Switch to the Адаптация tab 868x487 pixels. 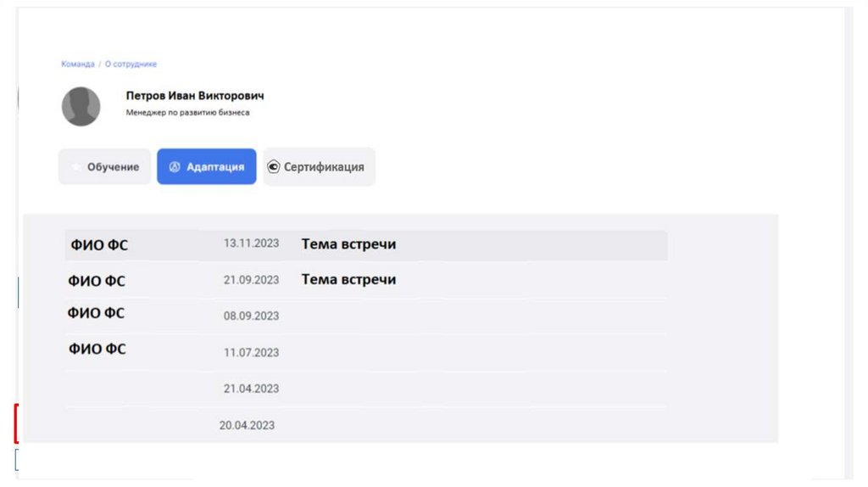tap(215, 167)
